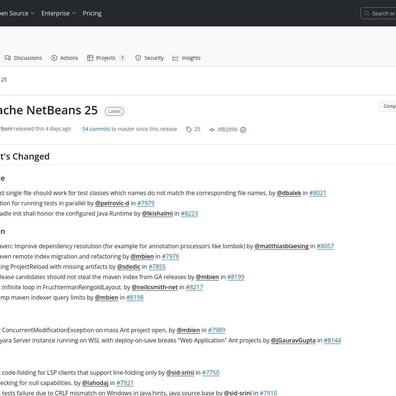Screen dimensions: 396x396
Task: Click the green verified check icon
Action: [243, 130]
